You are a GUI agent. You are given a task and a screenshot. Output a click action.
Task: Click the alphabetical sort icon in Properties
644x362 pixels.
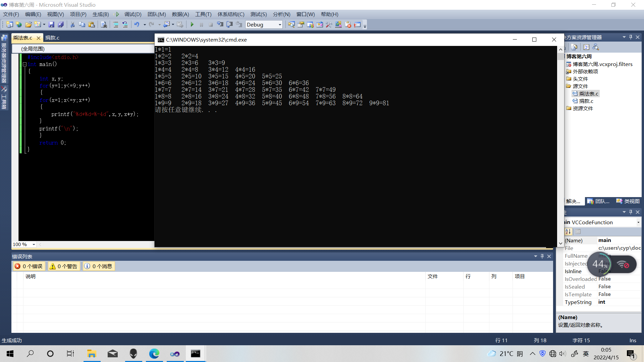point(568,232)
